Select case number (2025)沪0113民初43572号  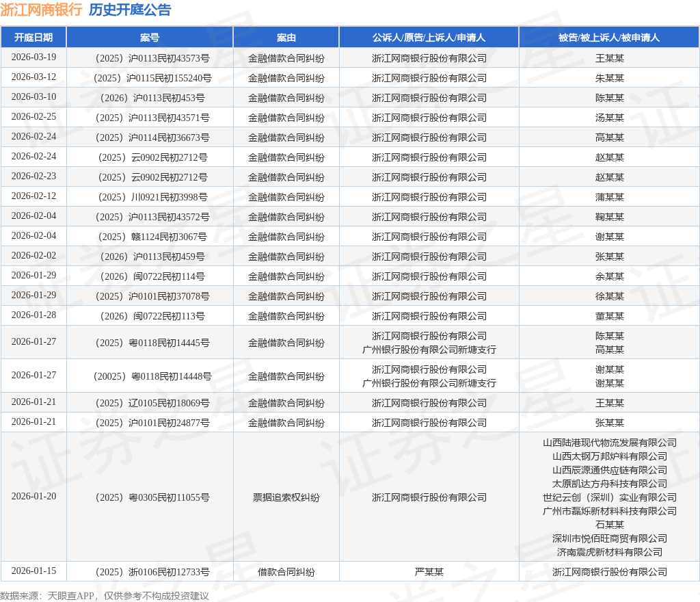(152, 217)
